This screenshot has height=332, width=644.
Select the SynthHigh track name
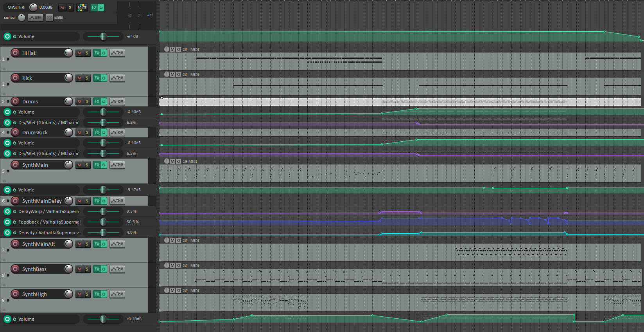click(x=34, y=294)
